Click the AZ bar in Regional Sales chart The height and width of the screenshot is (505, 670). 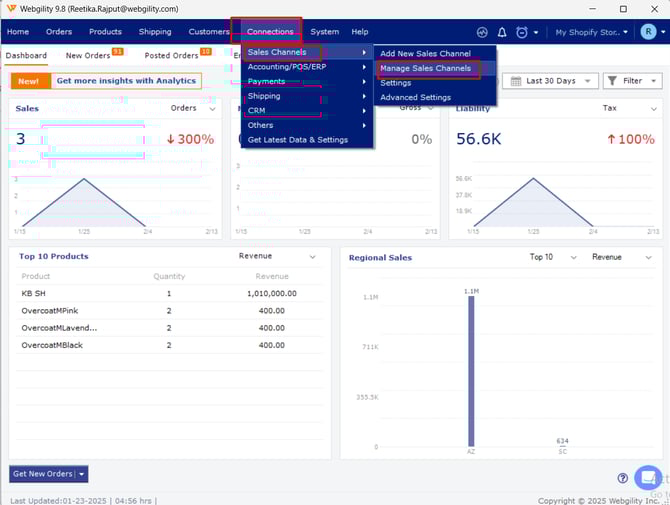coord(471,370)
